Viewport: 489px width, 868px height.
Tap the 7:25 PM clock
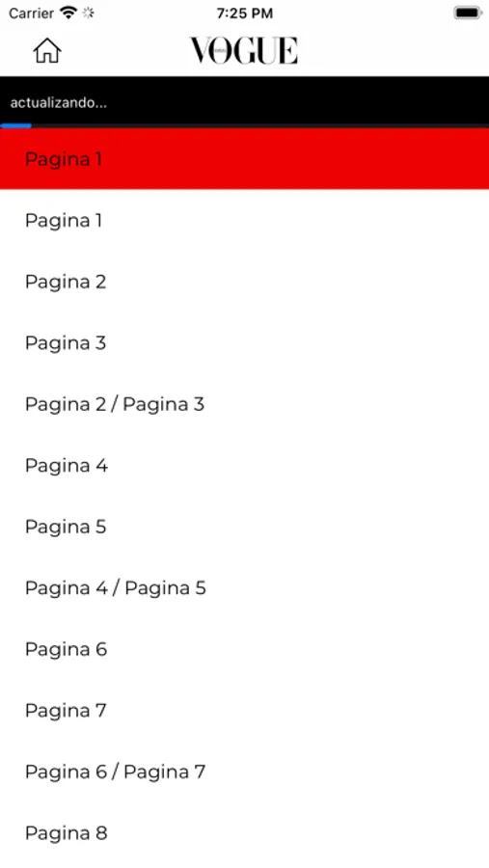[x=244, y=14]
